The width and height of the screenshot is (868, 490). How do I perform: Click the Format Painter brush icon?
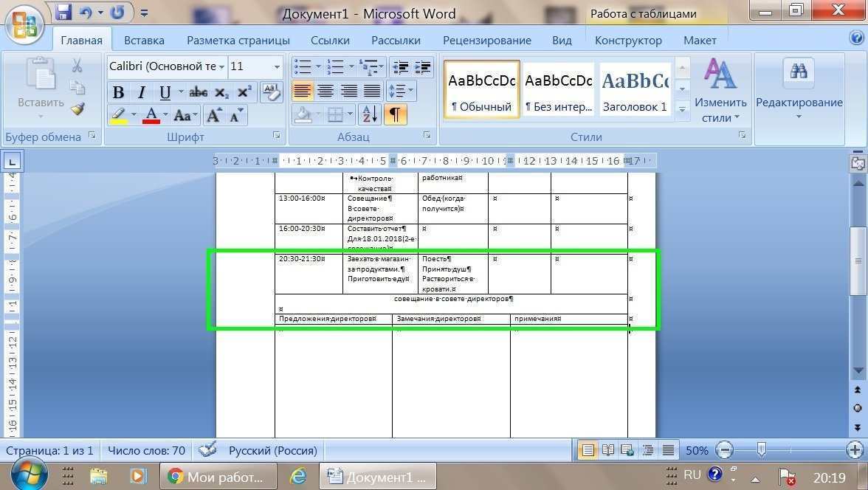point(77,109)
